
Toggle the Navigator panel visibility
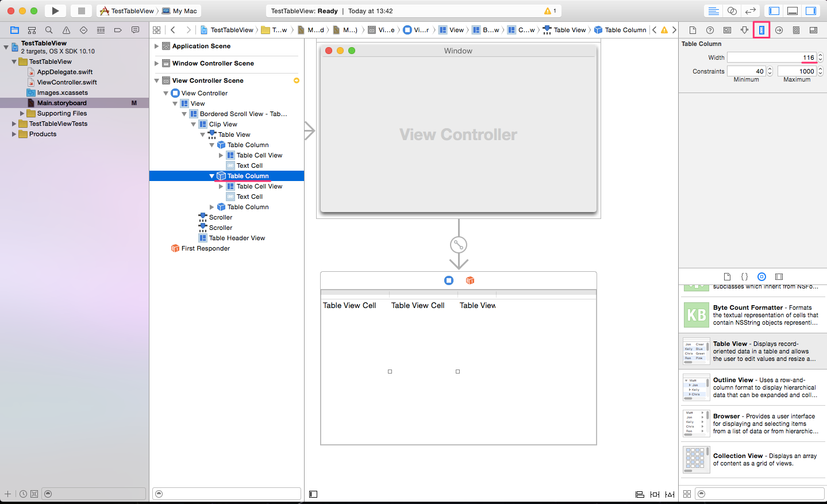(774, 11)
